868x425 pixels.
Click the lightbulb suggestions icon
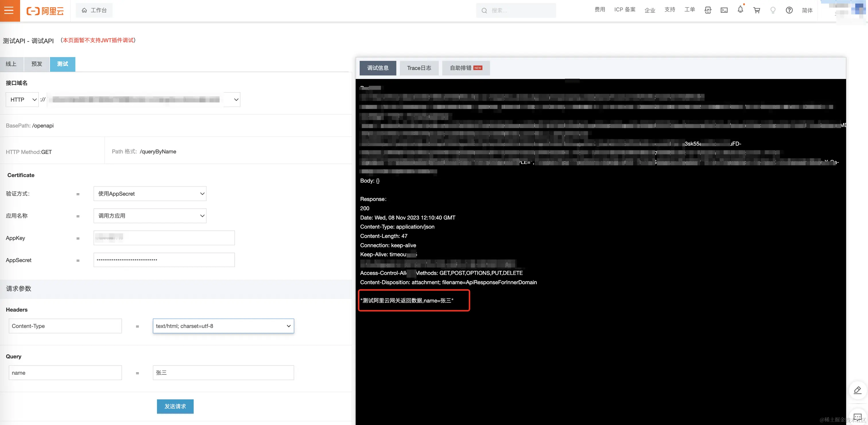click(x=773, y=10)
